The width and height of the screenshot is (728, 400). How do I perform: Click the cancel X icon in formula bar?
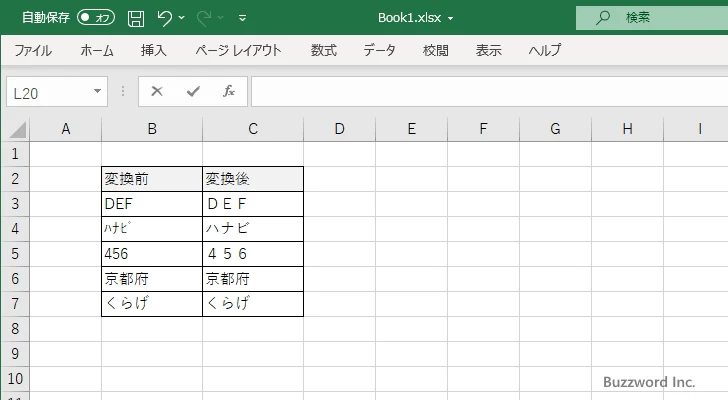click(x=157, y=91)
